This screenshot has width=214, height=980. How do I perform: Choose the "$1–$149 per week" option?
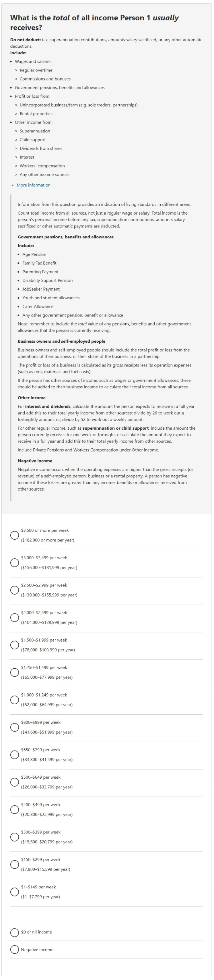tap(14, 892)
